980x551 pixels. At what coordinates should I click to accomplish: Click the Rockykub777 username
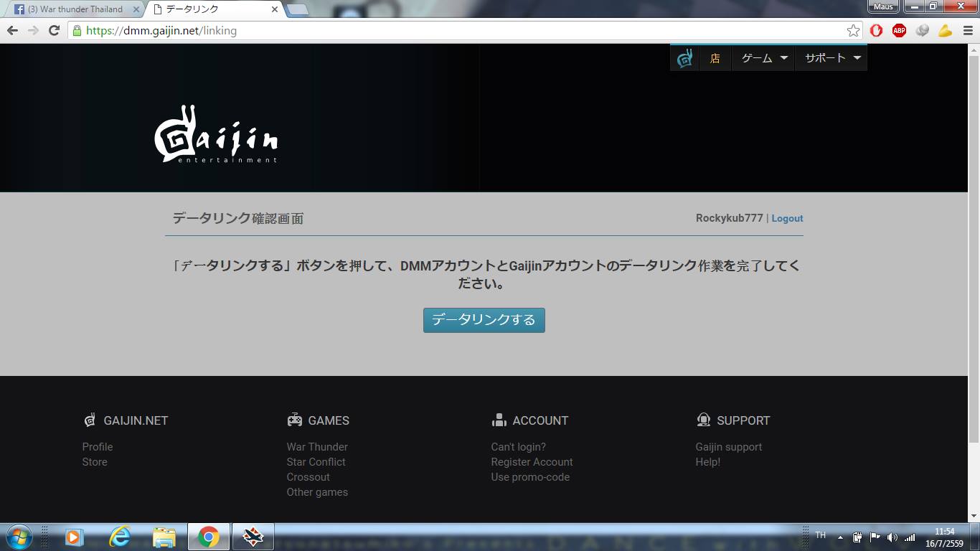click(729, 218)
